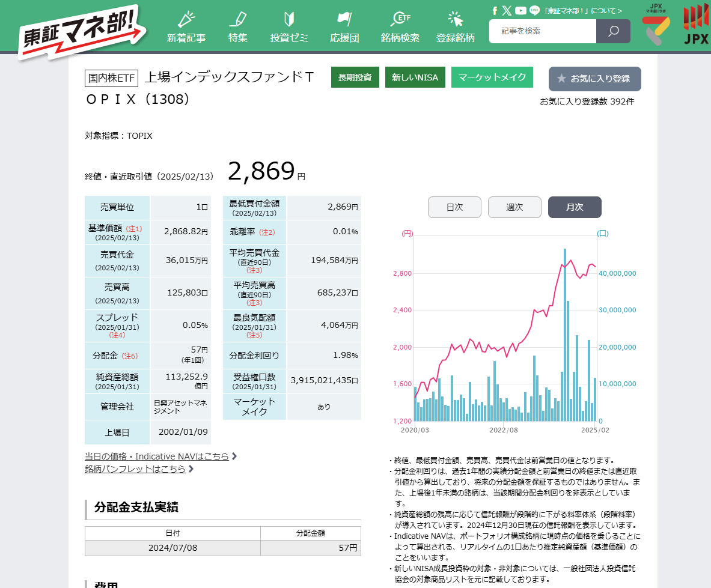Image resolution: width=711 pixels, height=588 pixels.
Task: Click 注2 note by 乖離率
Action: point(267,232)
